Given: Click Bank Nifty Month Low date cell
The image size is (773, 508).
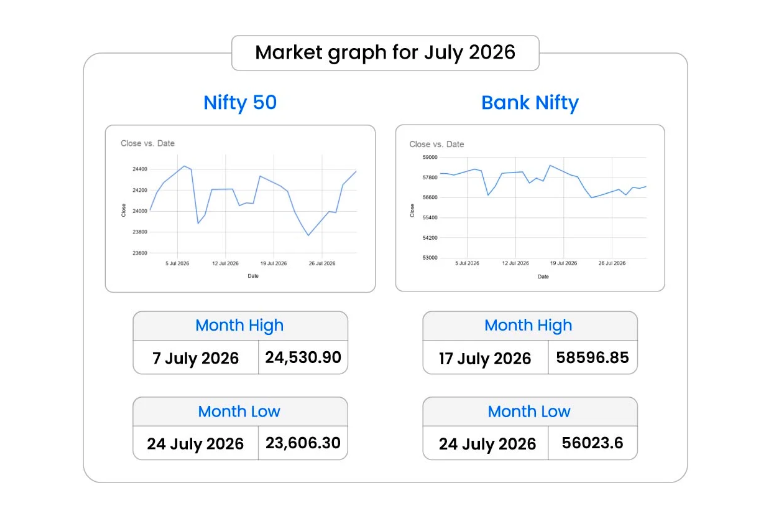Looking at the screenshot, I should (485, 443).
